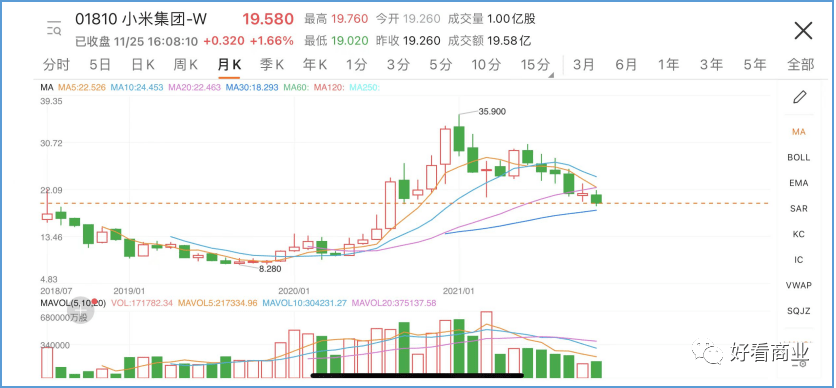Click the 35.900 peak price label
This screenshot has width=836, height=388.
[x=492, y=111]
